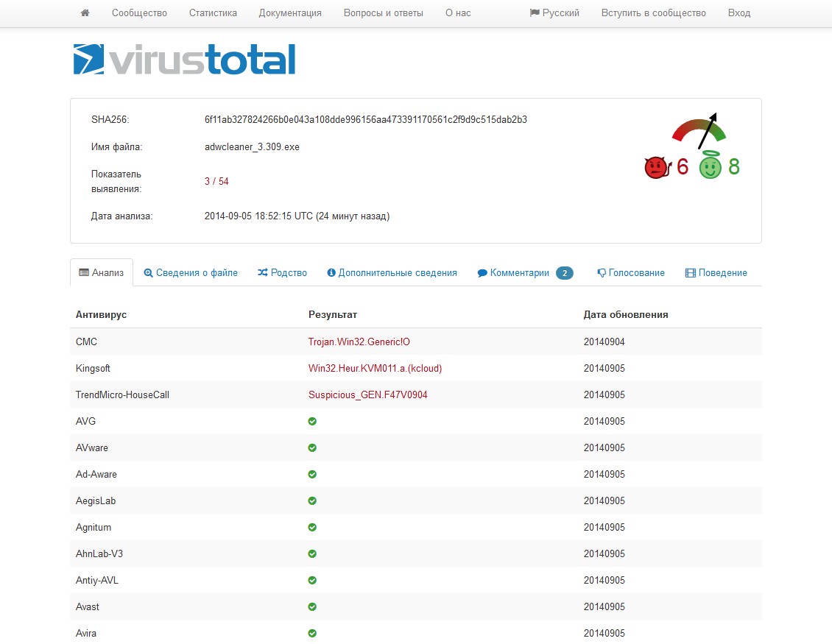
Task: Click the green checkmark for Avast
Action: pos(312,606)
